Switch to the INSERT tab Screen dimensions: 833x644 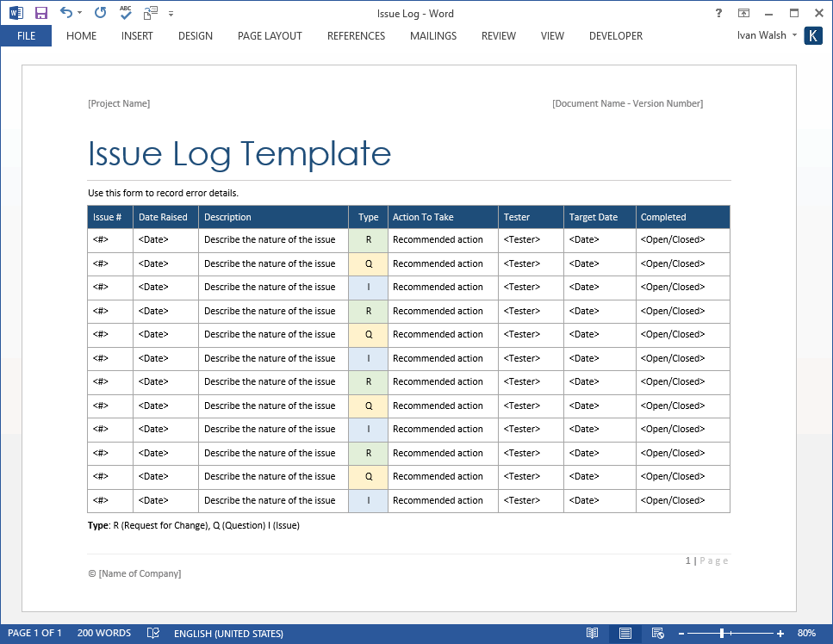pos(136,35)
